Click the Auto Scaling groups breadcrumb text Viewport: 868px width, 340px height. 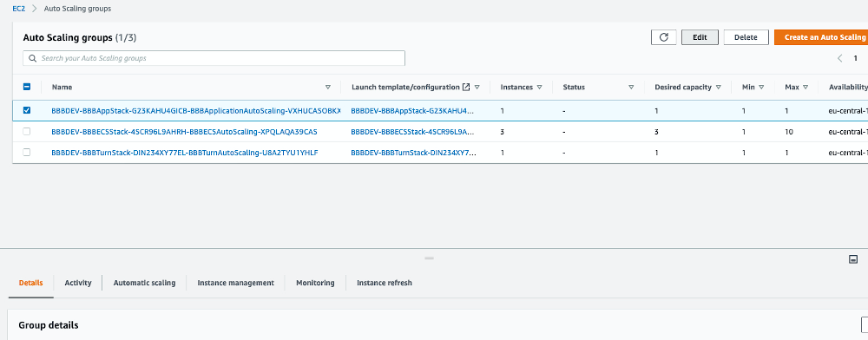(77, 9)
